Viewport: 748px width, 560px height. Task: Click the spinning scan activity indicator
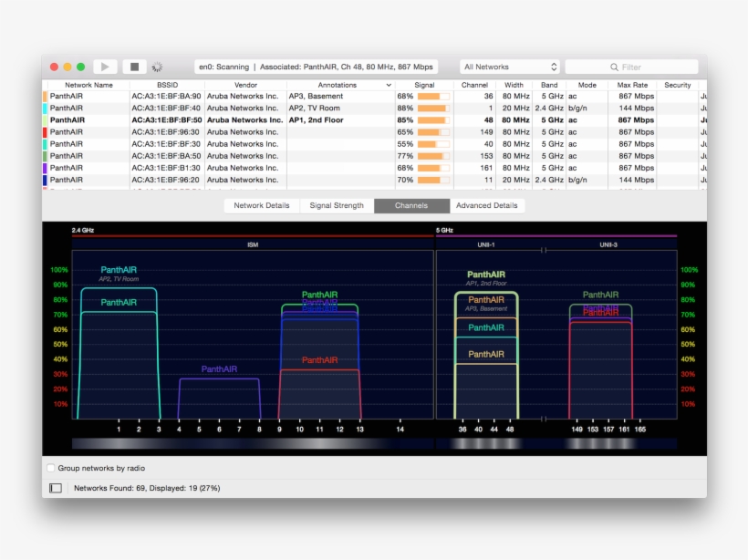[x=156, y=66]
